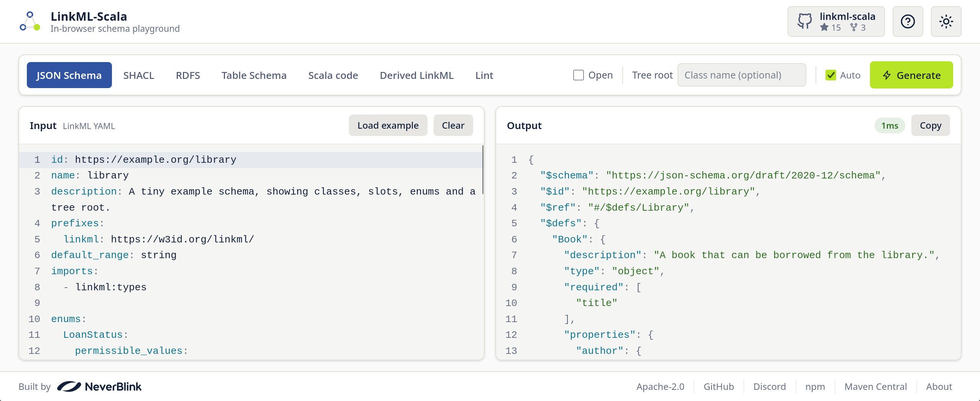Uncheck the Auto checkbox
Screen dimensions: 980x401
click(830, 75)
